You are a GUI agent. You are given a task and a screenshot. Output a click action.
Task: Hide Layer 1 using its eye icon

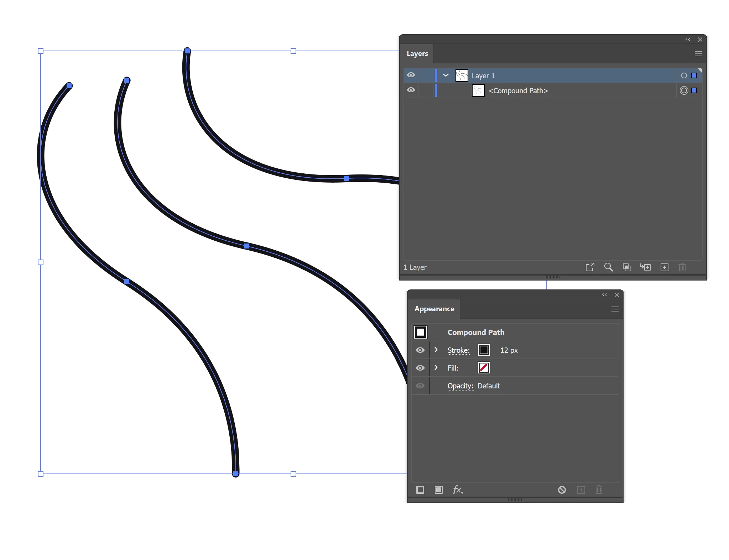point(411,75)
